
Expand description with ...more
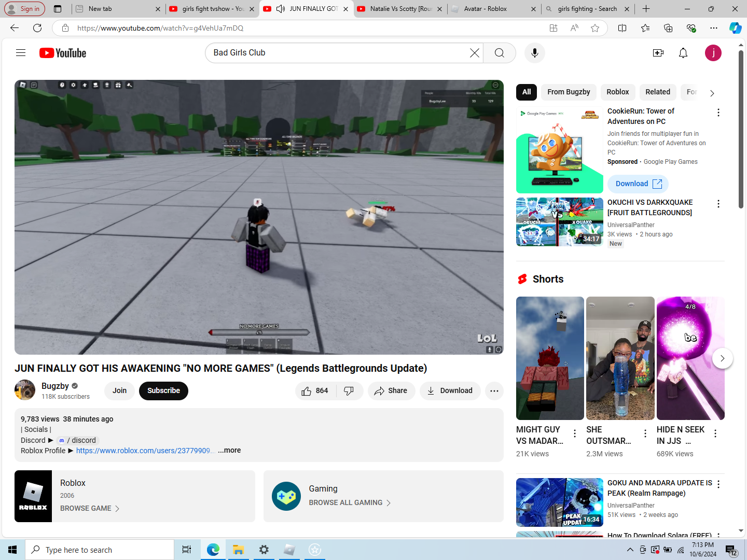(x=229, y=451)
